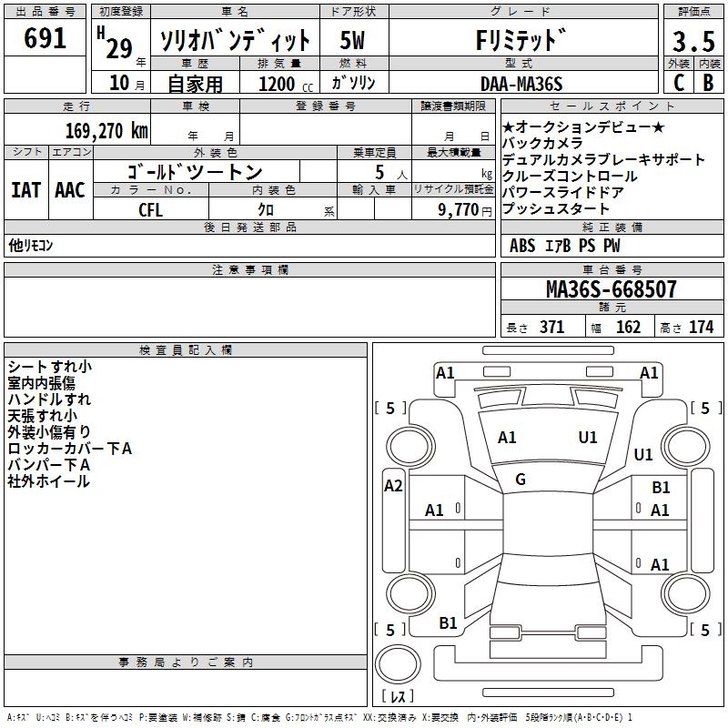
Task: Select B1 mark beside the rear hatch
Action: [x=448, y=623]
